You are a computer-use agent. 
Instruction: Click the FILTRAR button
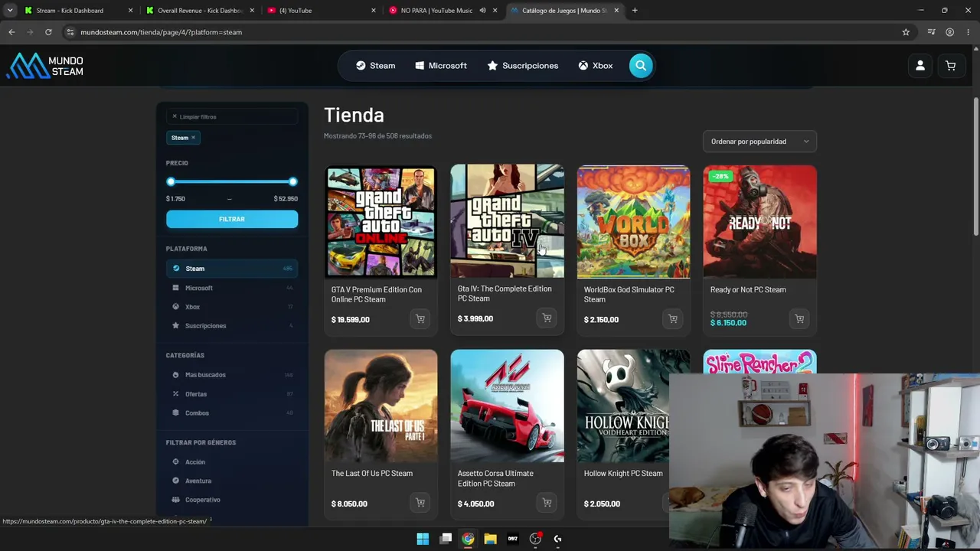[232, 220]
